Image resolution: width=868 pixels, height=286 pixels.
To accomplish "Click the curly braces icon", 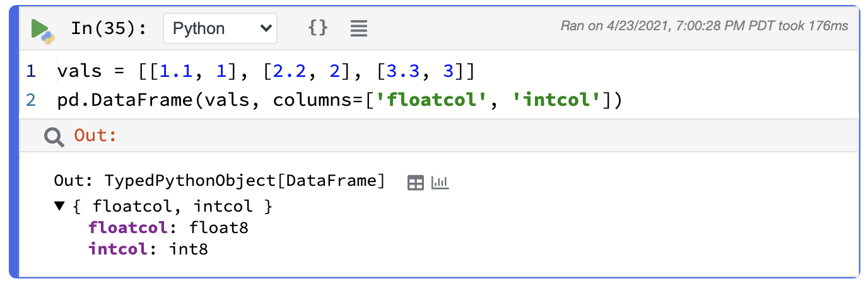I will [x=318, y=28].
